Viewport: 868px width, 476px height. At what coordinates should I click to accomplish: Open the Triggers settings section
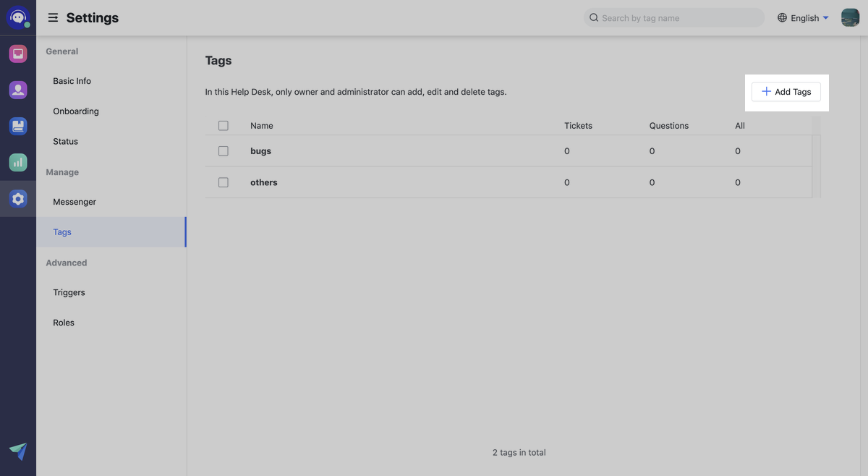(x=69, y=292)
